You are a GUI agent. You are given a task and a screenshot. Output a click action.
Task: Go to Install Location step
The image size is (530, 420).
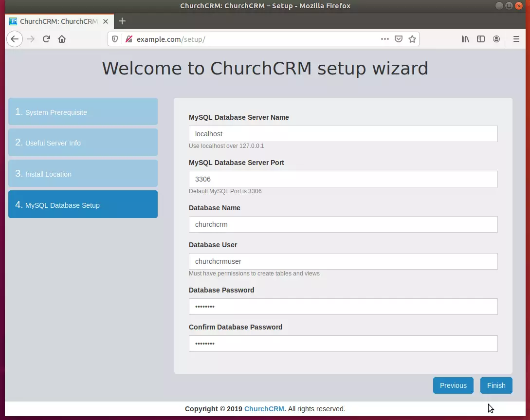[83, 173]
